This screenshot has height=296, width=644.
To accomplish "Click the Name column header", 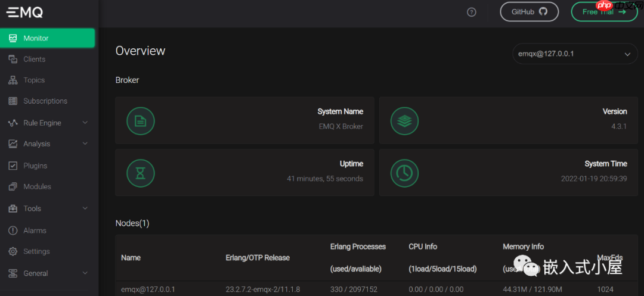I will [x=131, y=258].
